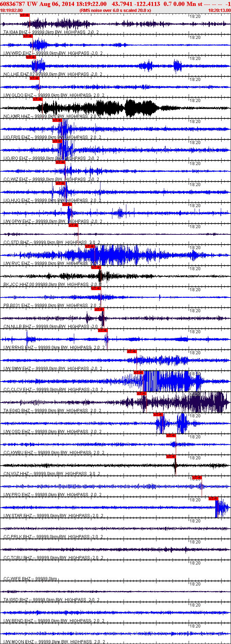The image size is (231, 644).
Task: Click the red pick flag on UW RVC trace
Action: click(x=90, y=246)
